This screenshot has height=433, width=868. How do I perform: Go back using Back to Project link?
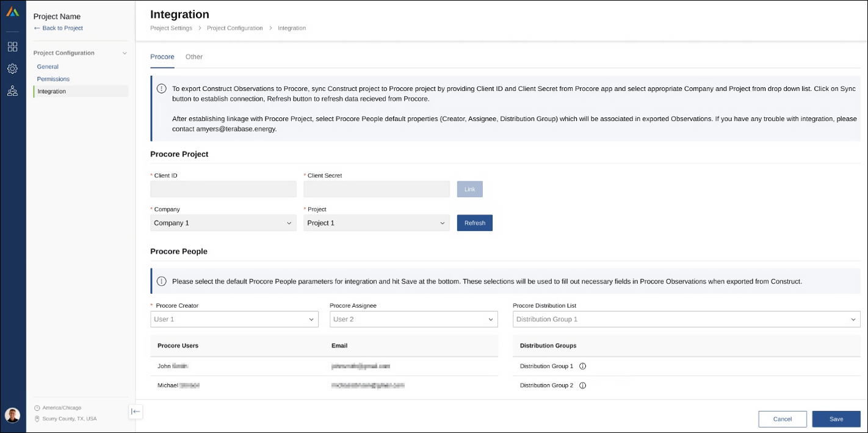[58, 28]
